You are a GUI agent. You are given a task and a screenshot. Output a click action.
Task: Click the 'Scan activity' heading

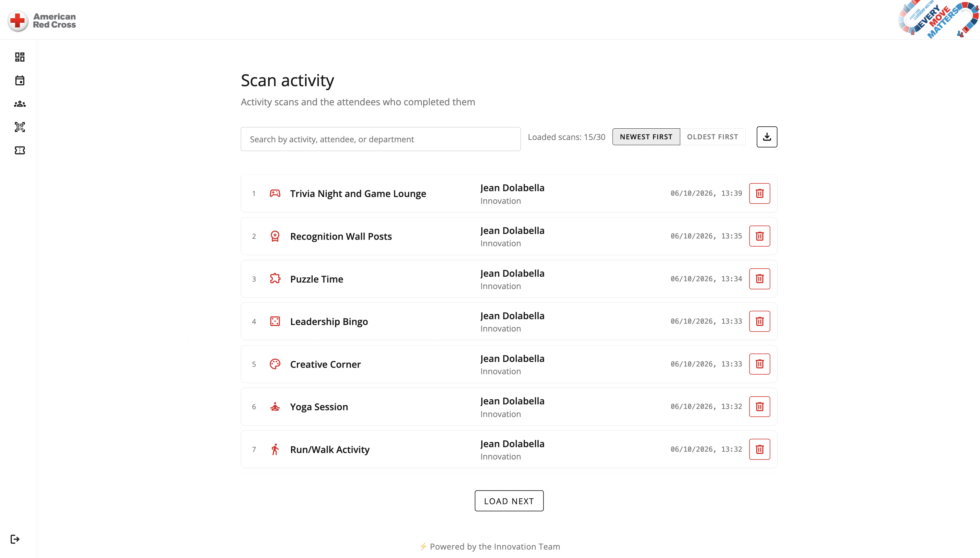[x=287, y=80]
